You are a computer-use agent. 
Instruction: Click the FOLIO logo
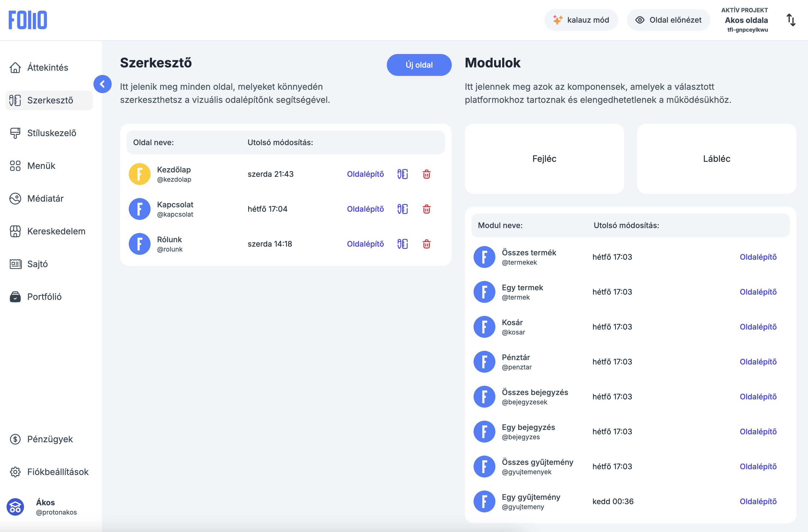(28, 20)
